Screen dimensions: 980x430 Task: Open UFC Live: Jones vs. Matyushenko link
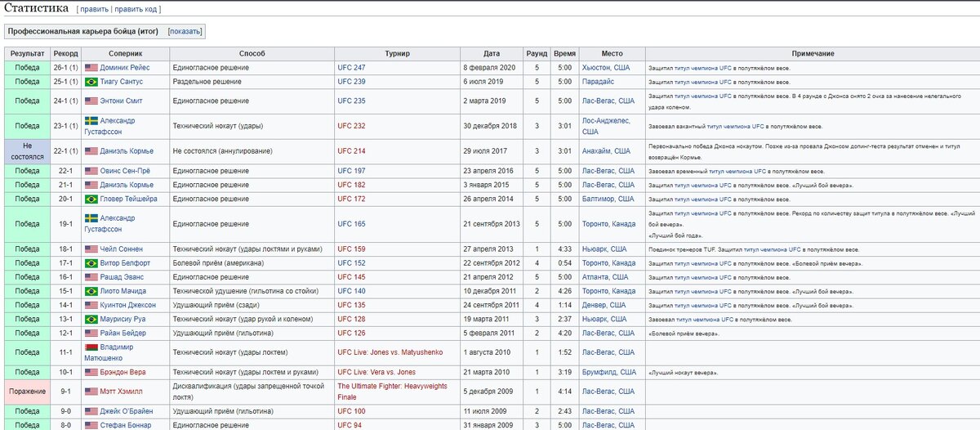(x=390, y=352)
